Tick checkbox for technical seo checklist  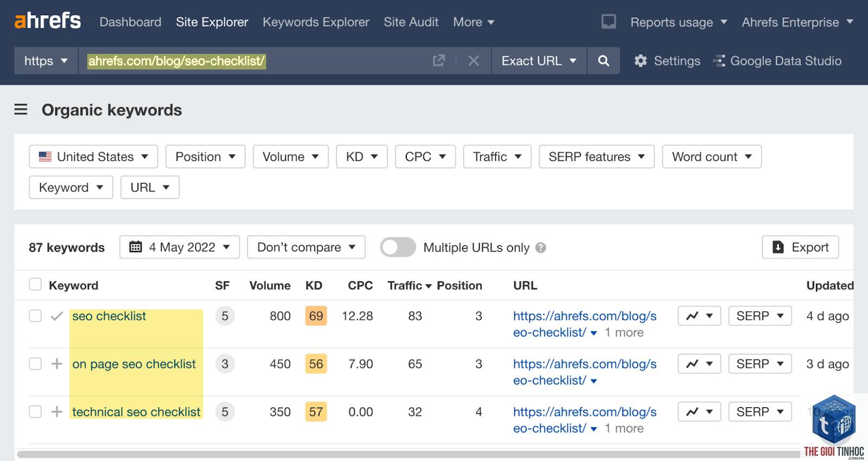35,412
